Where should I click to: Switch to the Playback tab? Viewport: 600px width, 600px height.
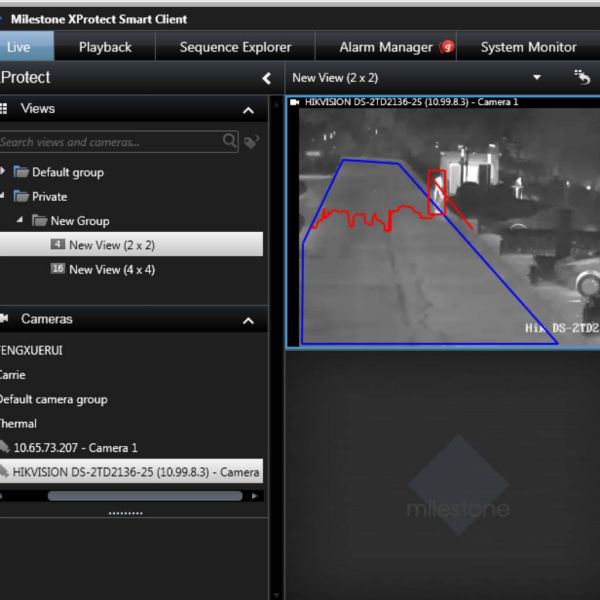click(x=105, y=47)
